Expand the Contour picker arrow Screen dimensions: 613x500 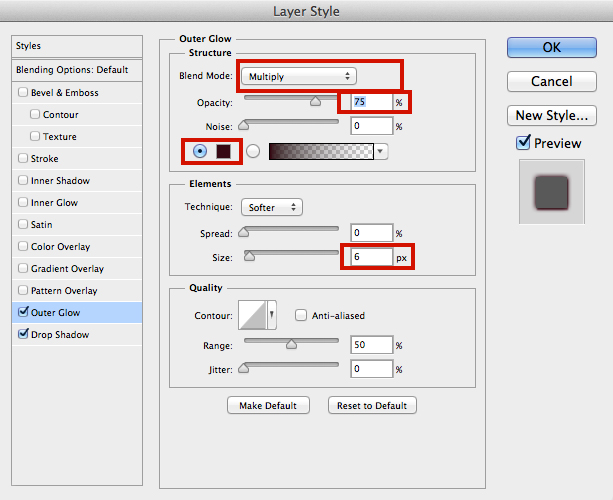[x=271, y=316]
